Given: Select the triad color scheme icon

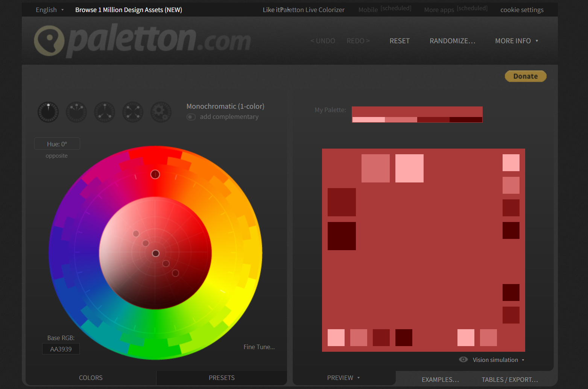Looking at the screenshot, I should (x=105, y=112).
